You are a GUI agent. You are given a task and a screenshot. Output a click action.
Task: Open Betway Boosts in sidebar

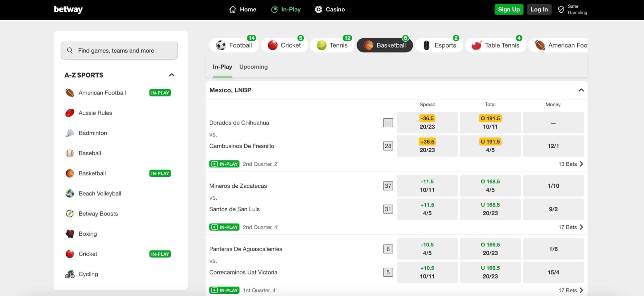pos(98,213)
